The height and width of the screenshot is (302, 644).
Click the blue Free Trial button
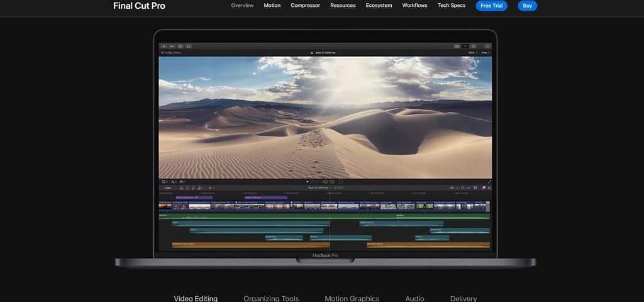pos(491,6)
